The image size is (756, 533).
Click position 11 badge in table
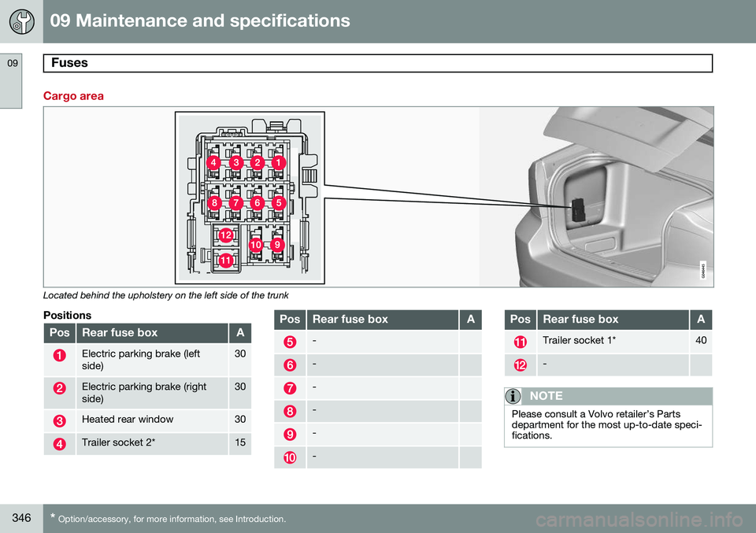521,342
